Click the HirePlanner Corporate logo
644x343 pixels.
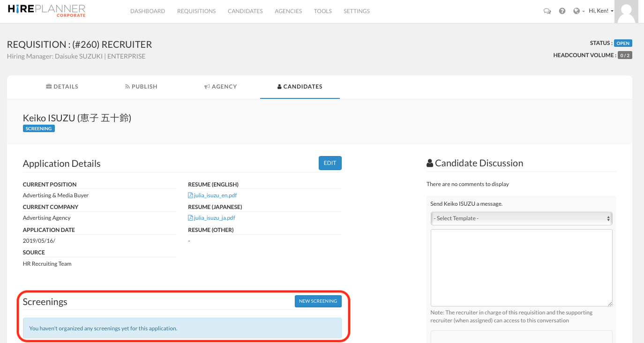47,11
